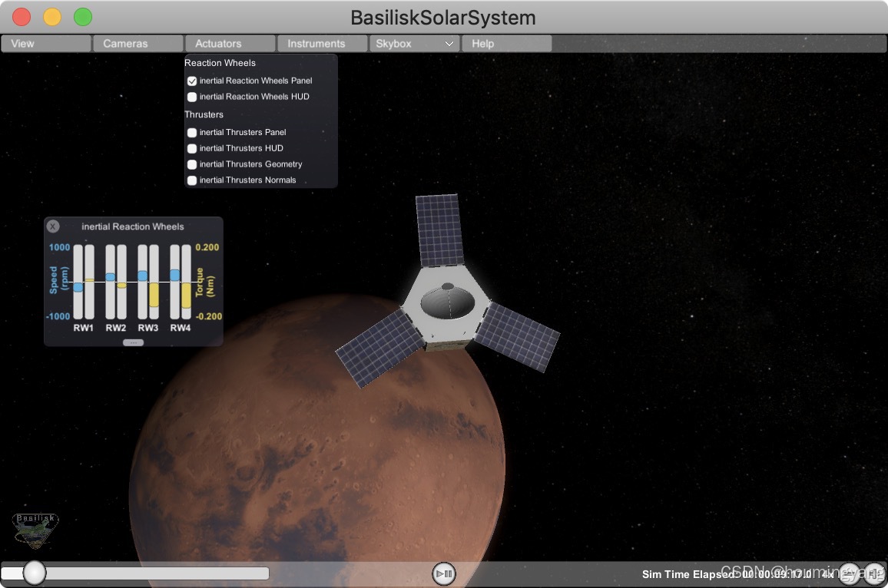Click the 'RW4' label
Viewport: 888px width, 588px height.
180,328
